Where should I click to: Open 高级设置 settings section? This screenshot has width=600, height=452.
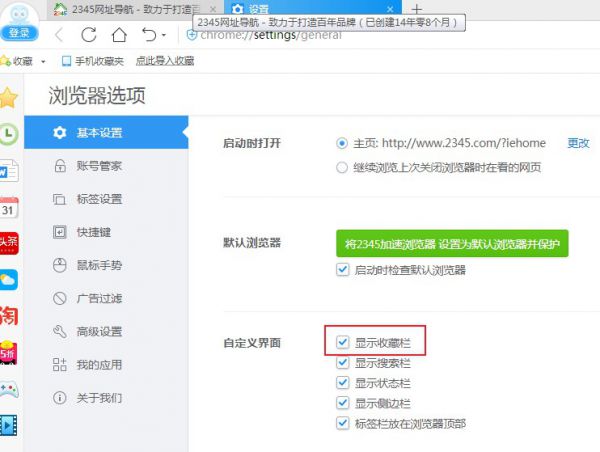click(106, 331)
